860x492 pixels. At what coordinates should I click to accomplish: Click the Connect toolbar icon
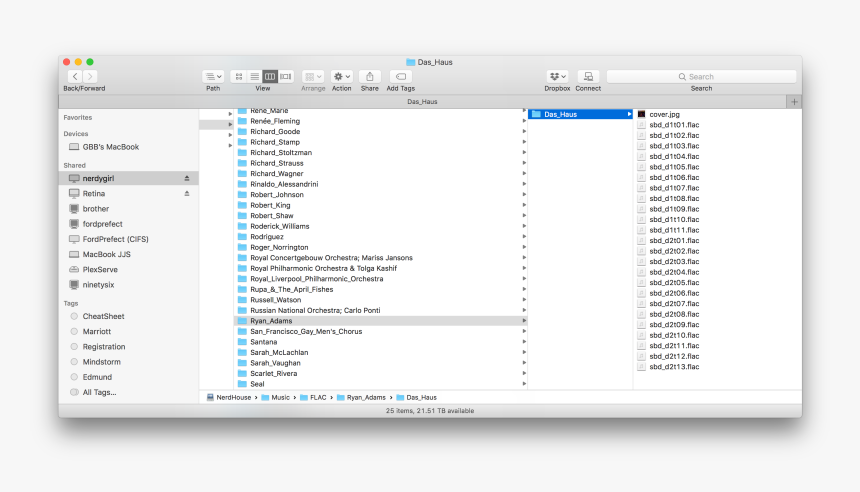(x=589, y=77)
